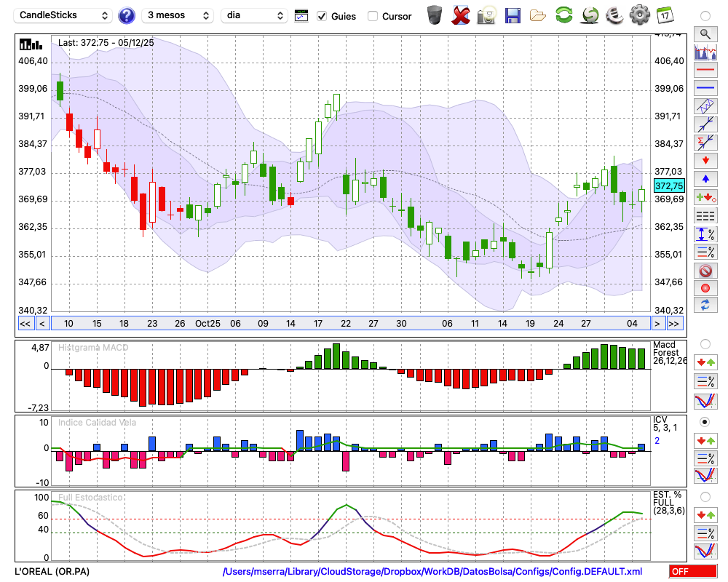The height and width of the screenshot is (582, 728).
Task: Click the calendar icon showing 17
Action: 665,15
